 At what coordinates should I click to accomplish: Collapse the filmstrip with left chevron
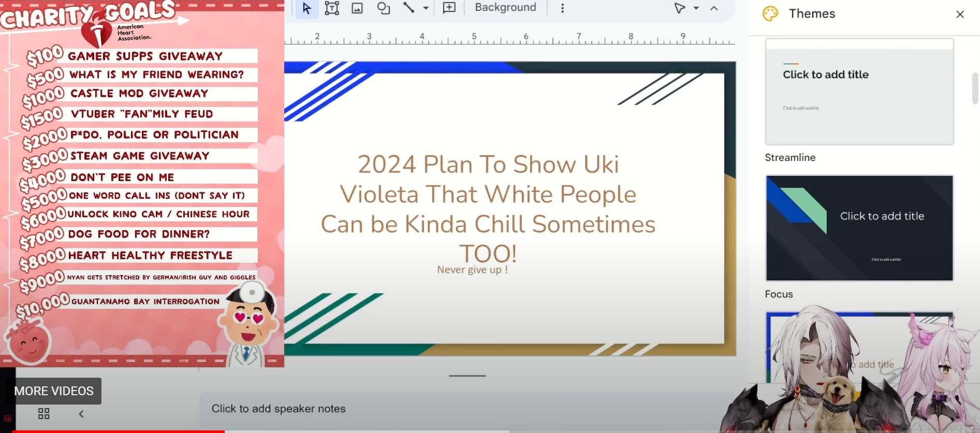pos(81,414)
